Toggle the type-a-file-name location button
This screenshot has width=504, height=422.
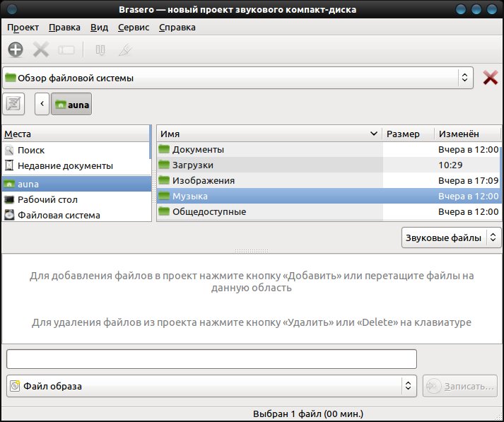click(13, 104)
